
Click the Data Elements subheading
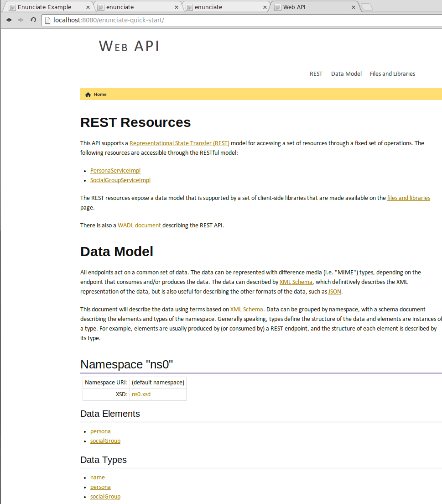click(110, 414)
